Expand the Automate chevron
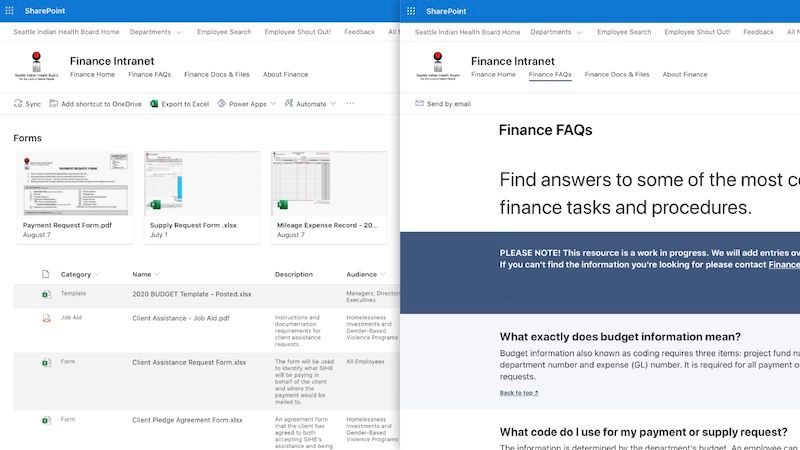 pyautogui.click(x=333, y=104)
